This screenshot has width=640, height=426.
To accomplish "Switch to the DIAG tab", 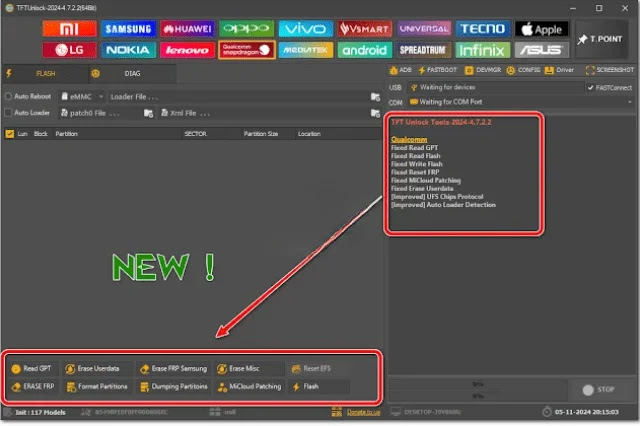I will pyautogui.click(x=132, y=73).
